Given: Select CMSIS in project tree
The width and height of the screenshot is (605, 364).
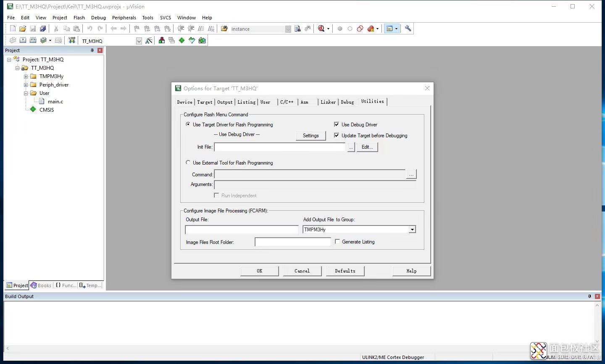Looking at the screenshot, I should (47, 110).
